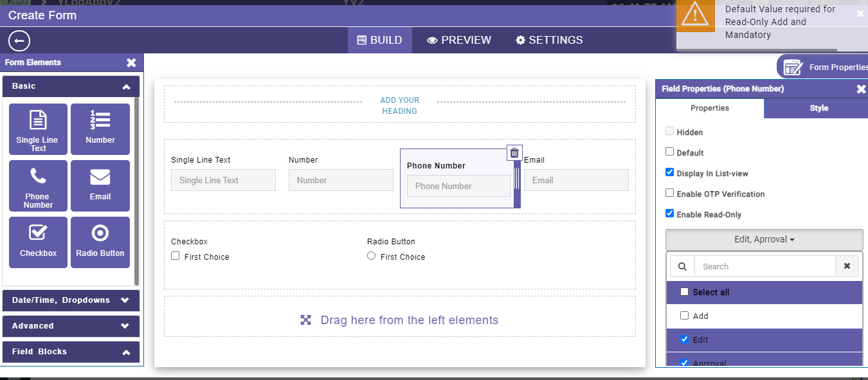The width and height of the screenshot is (868, 380).
Task: Check the Add option in dropdown list
Action: coord(684,316)
